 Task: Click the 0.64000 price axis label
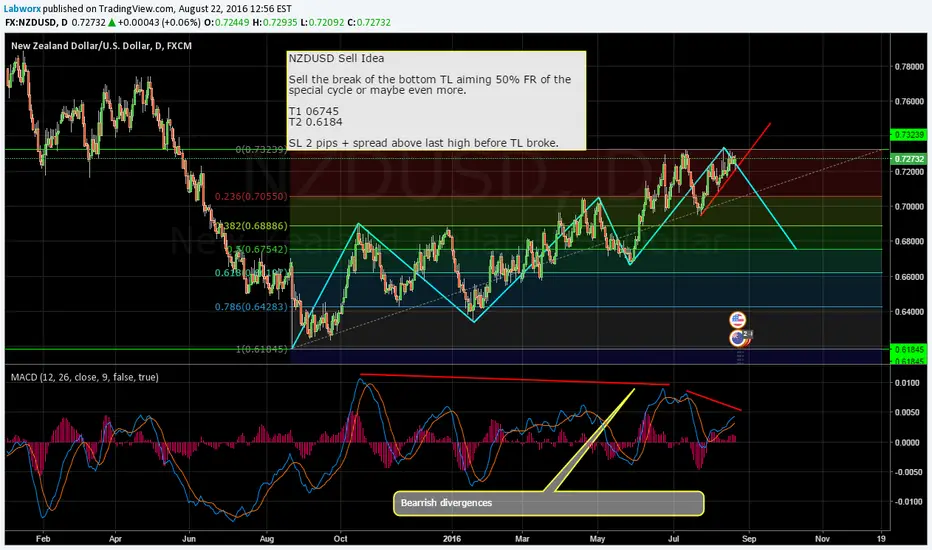[909, 312]
